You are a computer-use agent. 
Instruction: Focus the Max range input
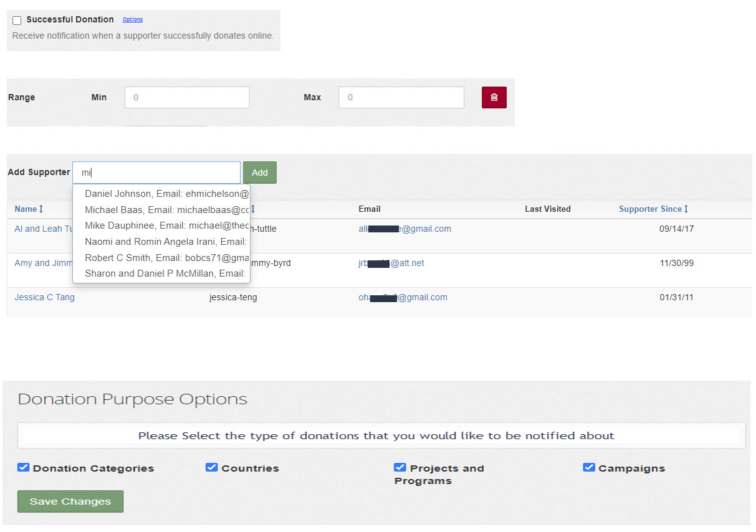pyautogui.click(x=401, y=98)
